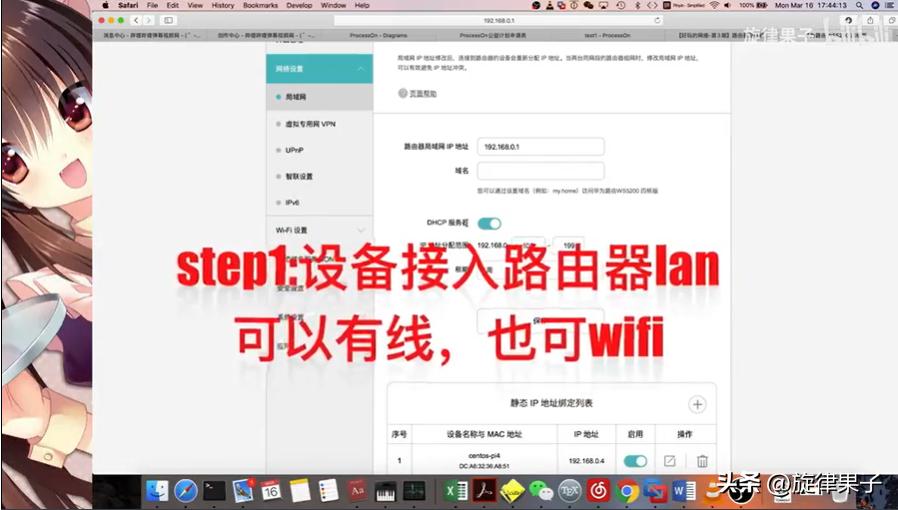The height and width of the screenshot is (510, 898).
Task: Open the Dictionary app in the Dock
Action: point(357,491)
